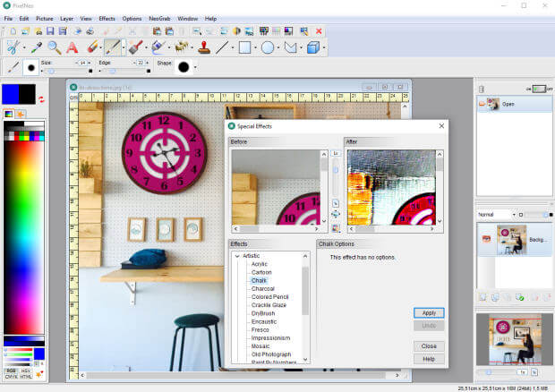555x392 pixels.
Task: Open the NeoGrab menu
Action: [x=159, y=19]
